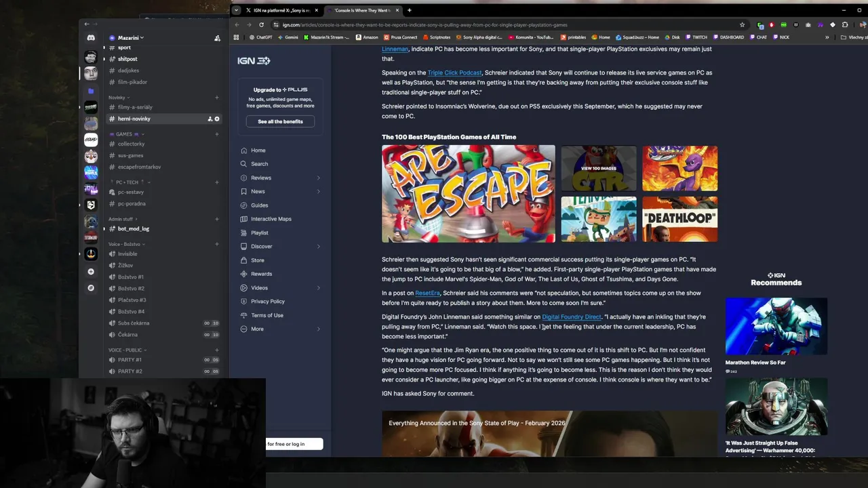Create invite icon on herní-novinky channel

(210, 119)
